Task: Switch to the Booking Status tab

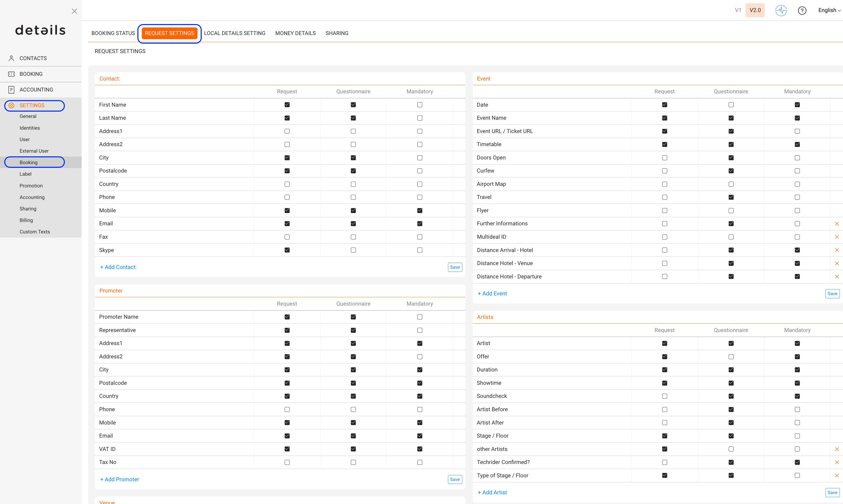Action: (x=113, y=33)
